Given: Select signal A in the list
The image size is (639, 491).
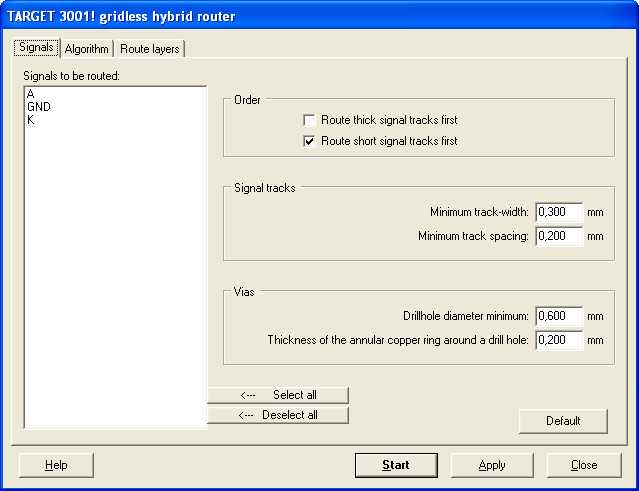Looking at the screenshot, I should pos(31,94).
